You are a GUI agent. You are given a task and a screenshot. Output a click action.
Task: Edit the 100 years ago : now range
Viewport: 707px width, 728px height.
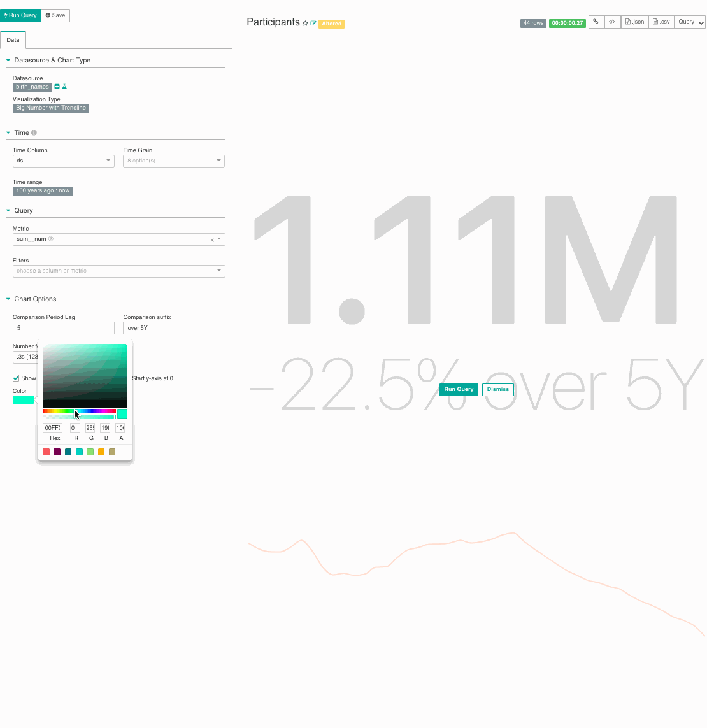tap(43, 191)
